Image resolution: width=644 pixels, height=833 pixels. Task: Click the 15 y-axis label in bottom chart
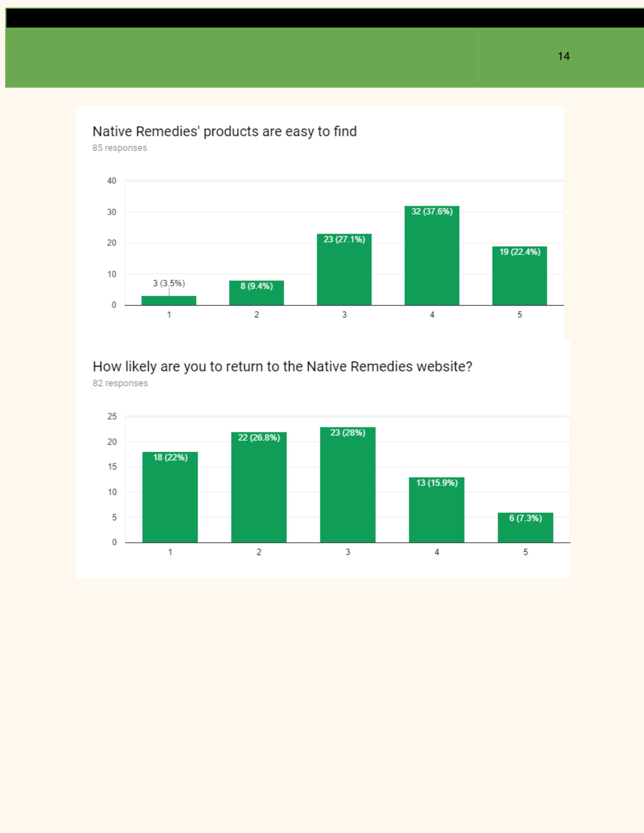coord(112,467)
